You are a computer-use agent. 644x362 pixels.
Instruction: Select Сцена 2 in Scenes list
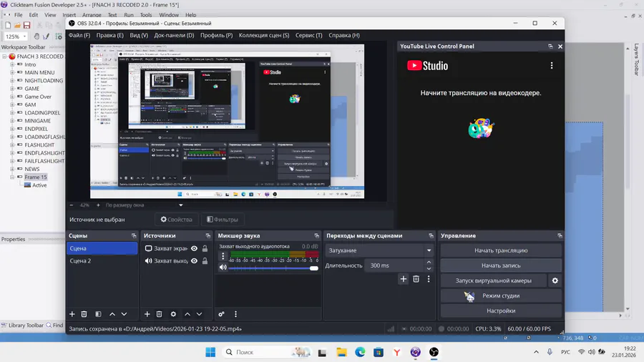click(102, 260)
